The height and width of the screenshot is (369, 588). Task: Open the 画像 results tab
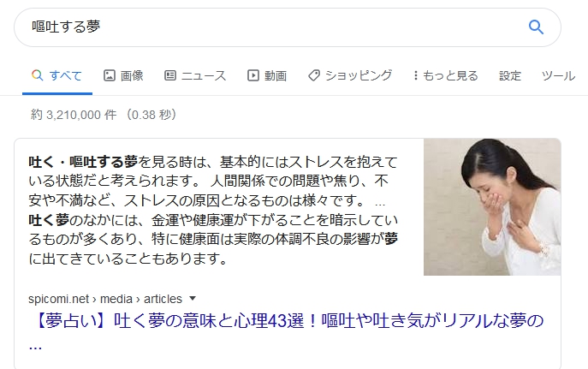124,75
